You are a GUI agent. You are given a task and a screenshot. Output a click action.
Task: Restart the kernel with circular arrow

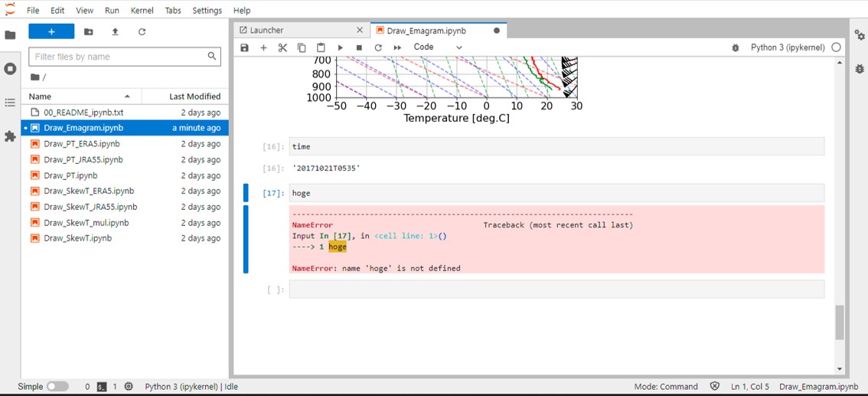(378, 48)
